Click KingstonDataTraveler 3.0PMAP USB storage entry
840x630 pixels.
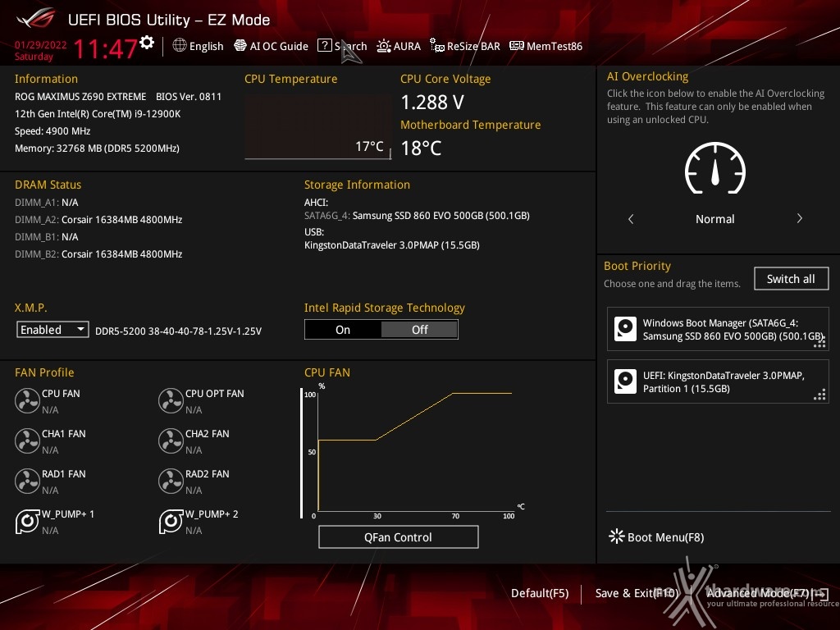(x=391, y=244)
